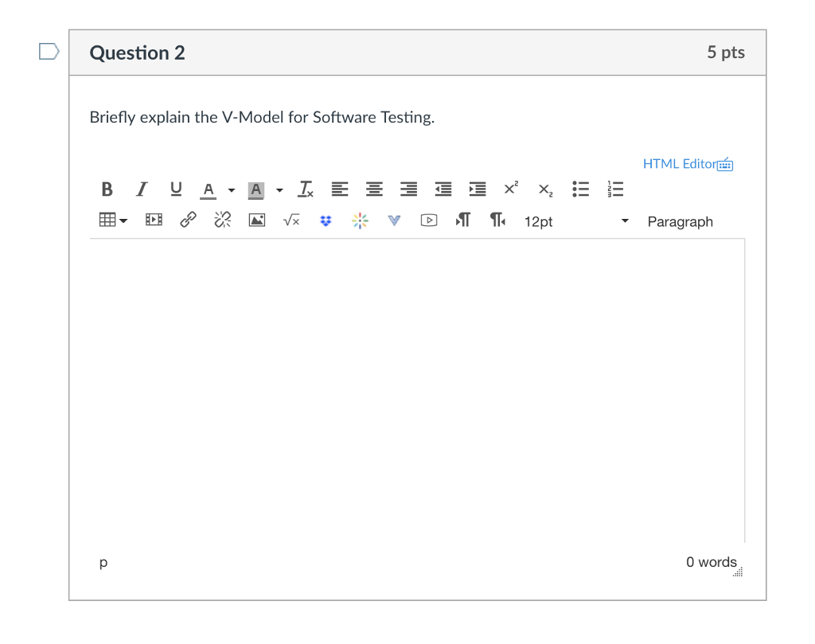815x644 pixels.
Task: Click inside the answer text area
Action: pyautogui.click(x=414, y=382)
